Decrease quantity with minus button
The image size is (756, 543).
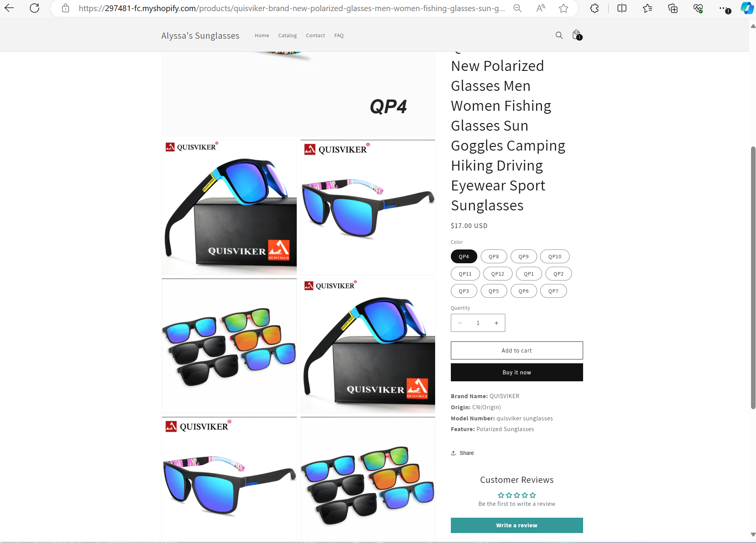pos(460,323)
